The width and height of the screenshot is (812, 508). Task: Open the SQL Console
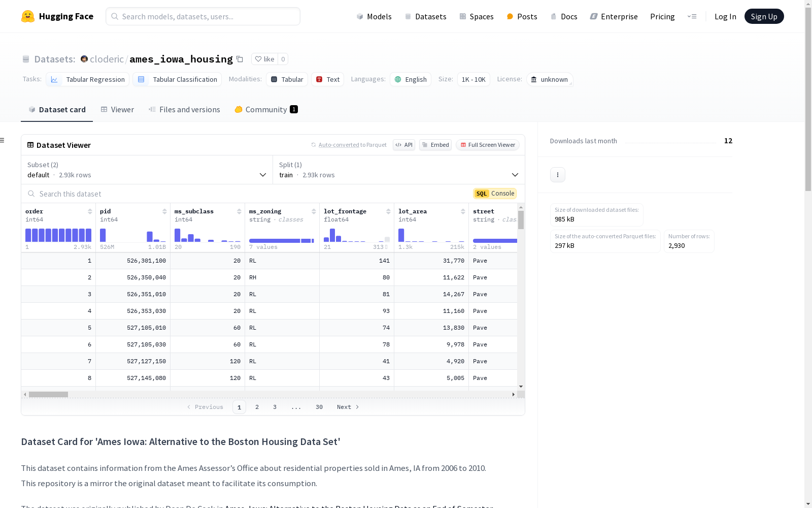[495, 194]
